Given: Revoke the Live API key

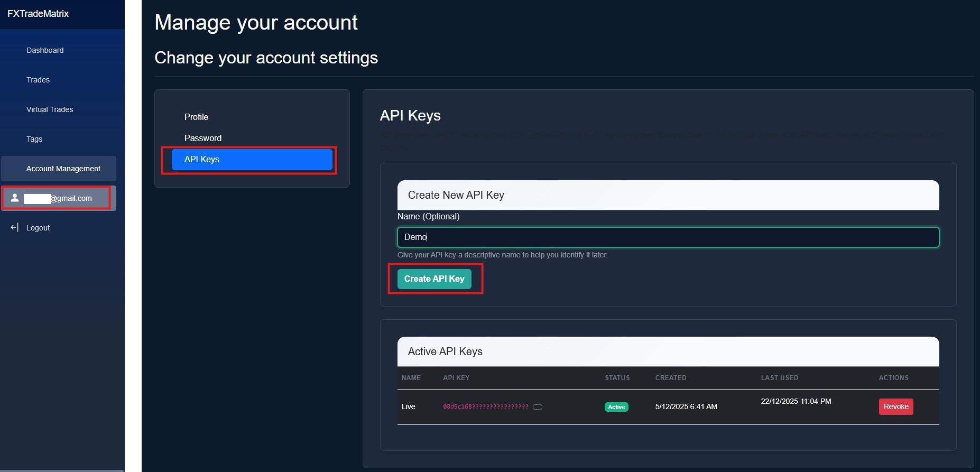Looking at the screenshot, I should coord(895,406).
